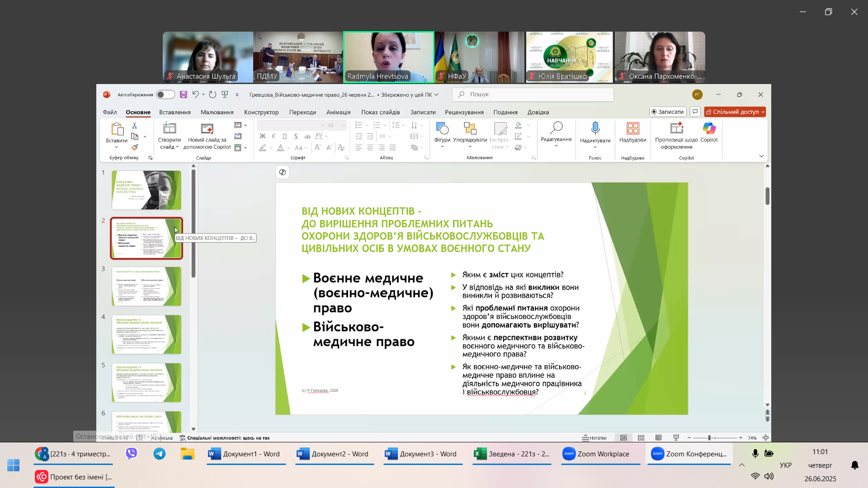The image size is (868, 488).
Task: Toggle normal view icon in status bar
Action: (x=623, y=437)
